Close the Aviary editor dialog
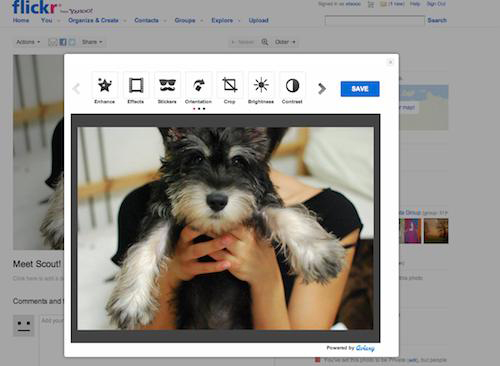The height and width of the screenshot is (366, 500). click(x=390, y=62)
